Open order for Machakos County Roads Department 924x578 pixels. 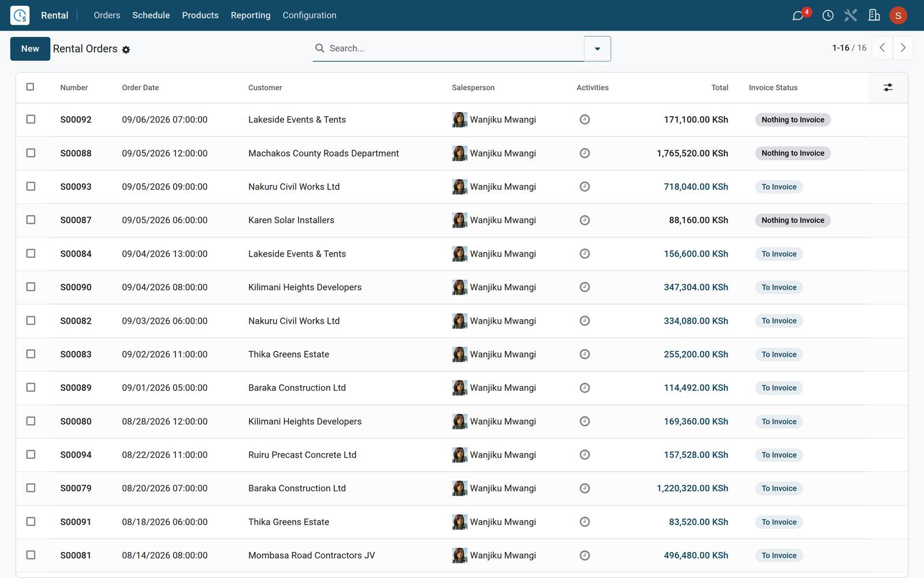(323, 153)
